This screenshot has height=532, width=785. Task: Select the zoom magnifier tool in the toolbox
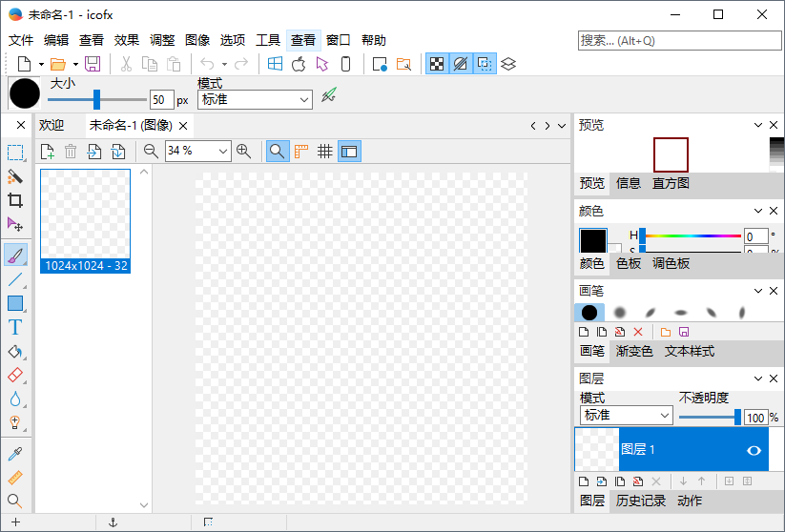pyautogui.click(x=15, y=501)
